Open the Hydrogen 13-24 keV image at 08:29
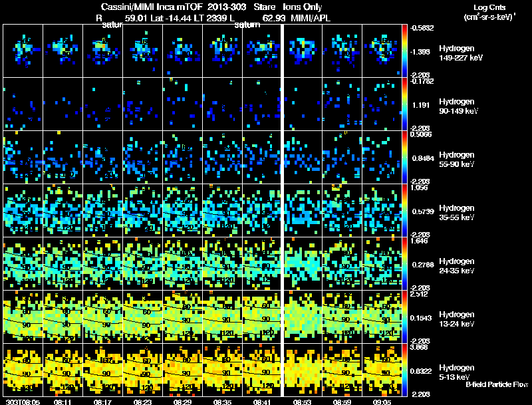This screenshot has width=532, height=405. coord(182,317)
